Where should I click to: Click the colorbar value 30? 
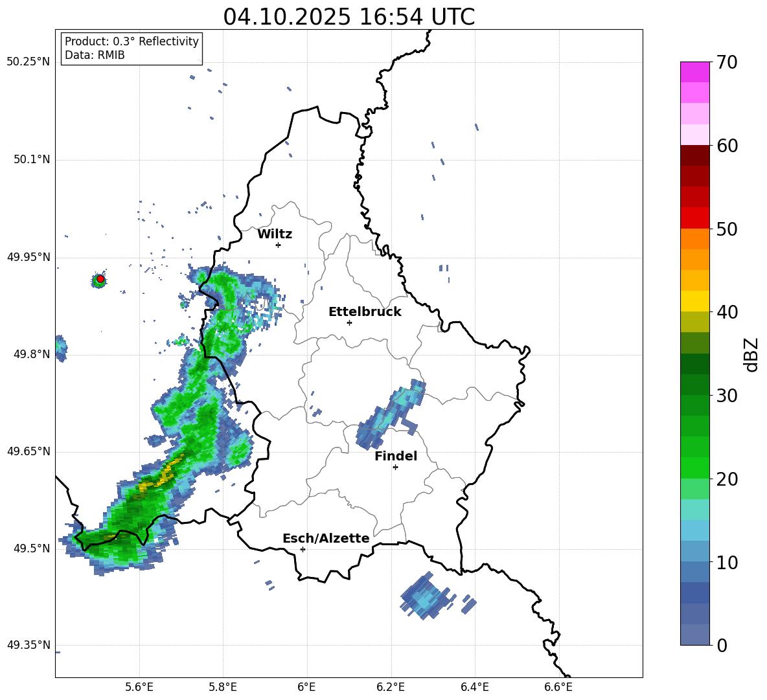pos(727,396)
